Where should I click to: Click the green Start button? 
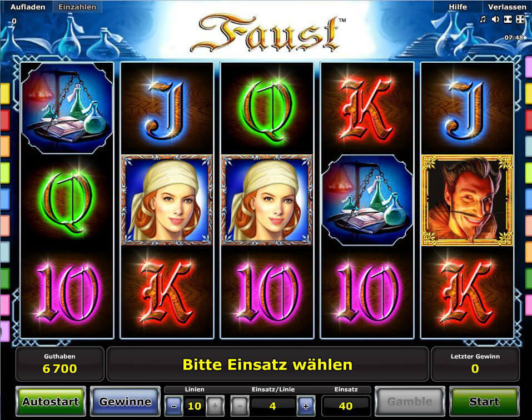pos(484,402)
